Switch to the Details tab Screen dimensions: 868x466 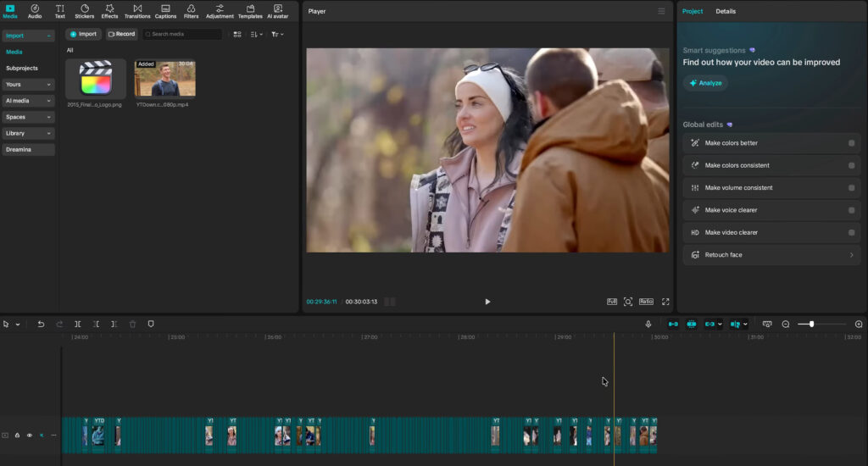point(726,11)
